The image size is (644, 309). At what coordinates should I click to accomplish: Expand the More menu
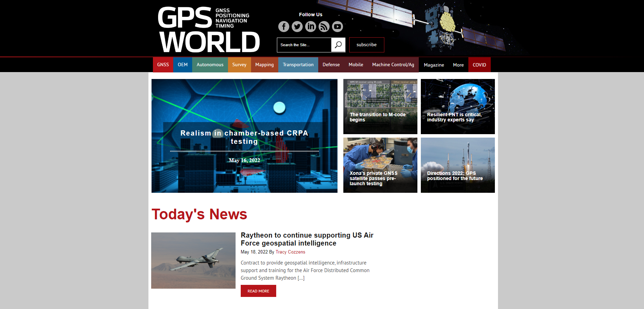point(458,65)
